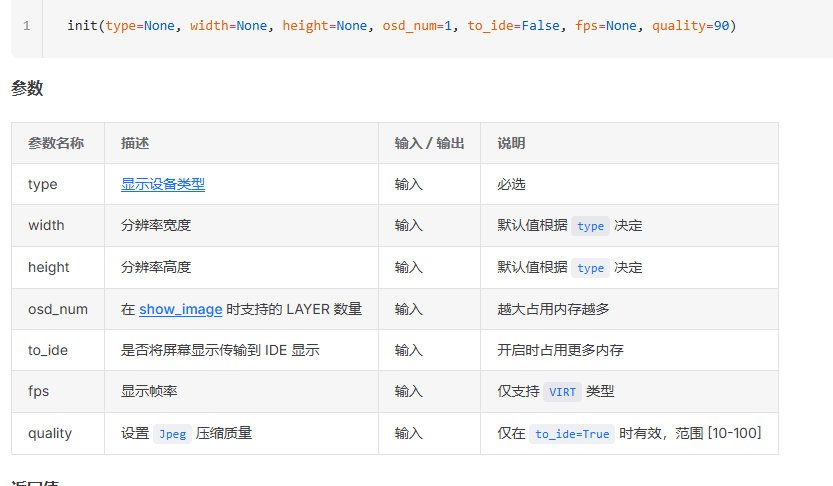Image resolution: width=833 pixels, height=486 pixels.
Task: Open the show_image link
Action: 181,309
